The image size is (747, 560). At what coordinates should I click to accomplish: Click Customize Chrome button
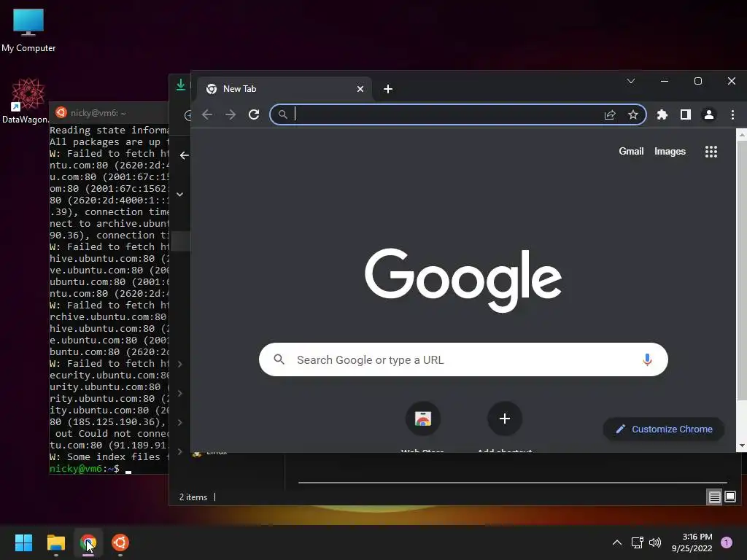click(x=664, y=429)
